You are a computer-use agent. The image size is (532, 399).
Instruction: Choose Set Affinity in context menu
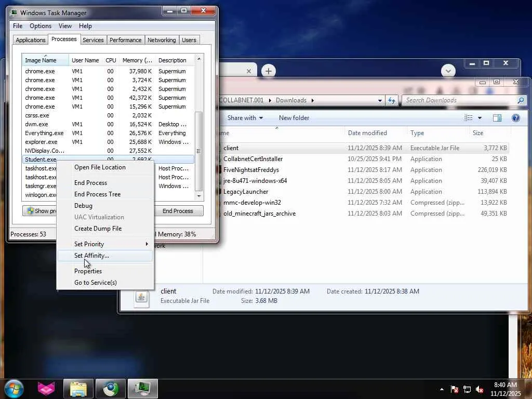pos(105,256)
